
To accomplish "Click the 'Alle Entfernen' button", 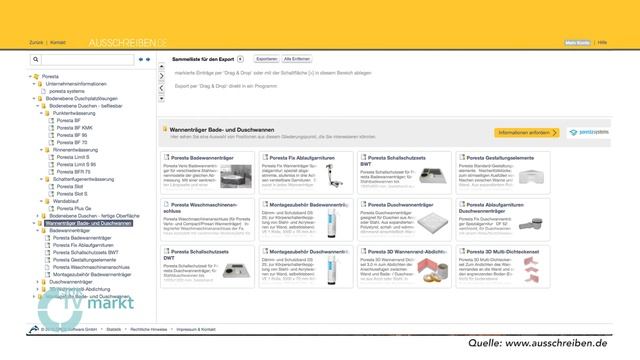I will click(x=297, y=59).
